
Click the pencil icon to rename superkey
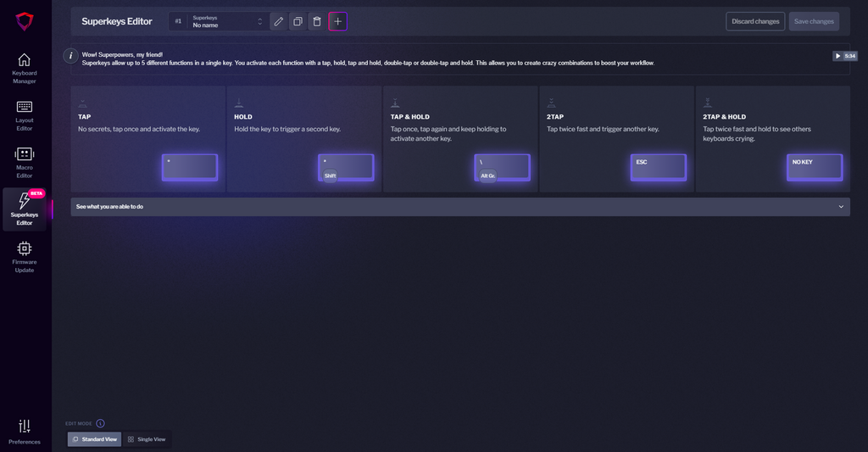278,21
